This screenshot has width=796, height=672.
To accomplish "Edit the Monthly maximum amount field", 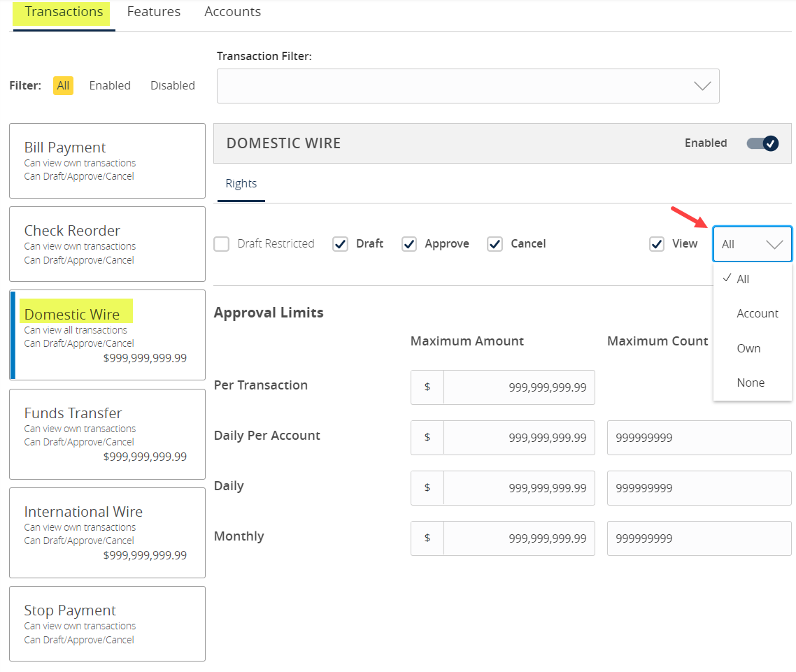I will pyautogui.click(x=519, y=538).
